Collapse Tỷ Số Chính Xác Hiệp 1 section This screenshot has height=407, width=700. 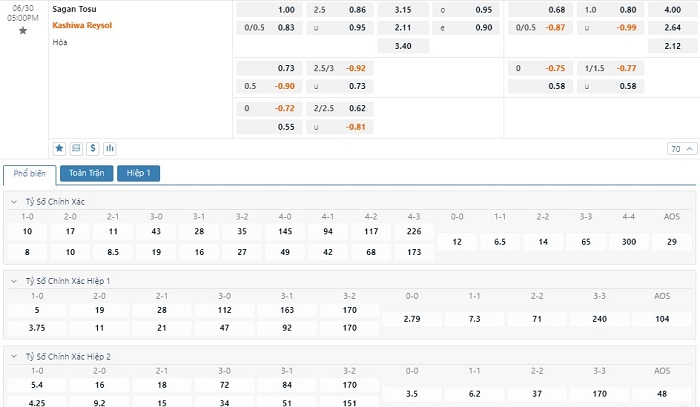click(x=14, y=281)
